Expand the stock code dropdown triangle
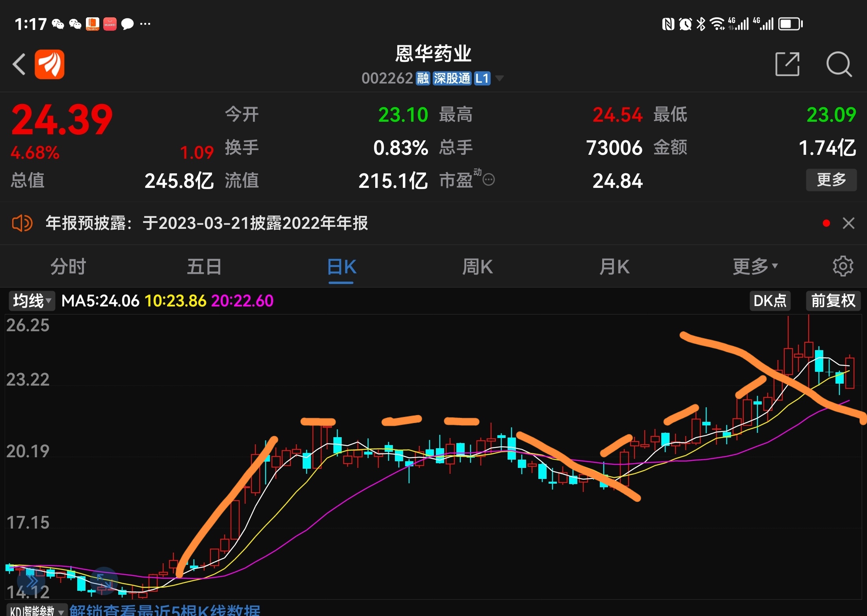Image resolution: width=867 pixels, height=616 pixels. coord(499,78)
